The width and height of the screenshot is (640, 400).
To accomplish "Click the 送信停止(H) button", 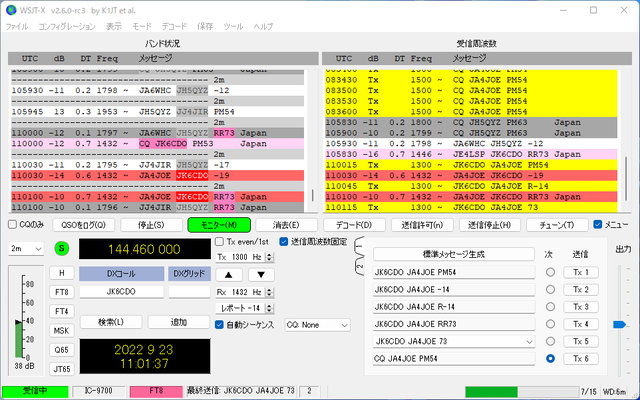I will [x=490, y=225].
